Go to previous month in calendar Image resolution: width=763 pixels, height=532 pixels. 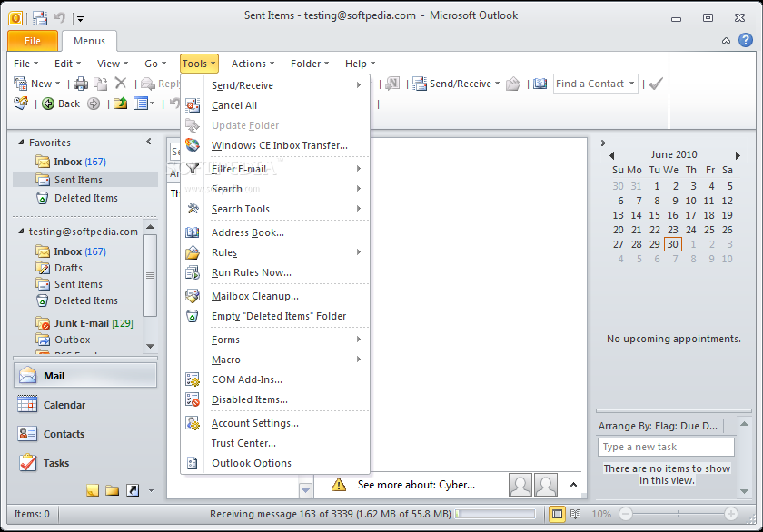pyautogui.click(x=611, y=155)
